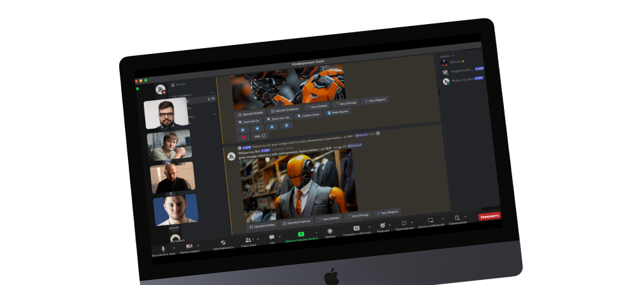This screenshot has height=285, width=644.
Task: Open the Web external link button
Action: pyautogui.click(x=260, y=136)
